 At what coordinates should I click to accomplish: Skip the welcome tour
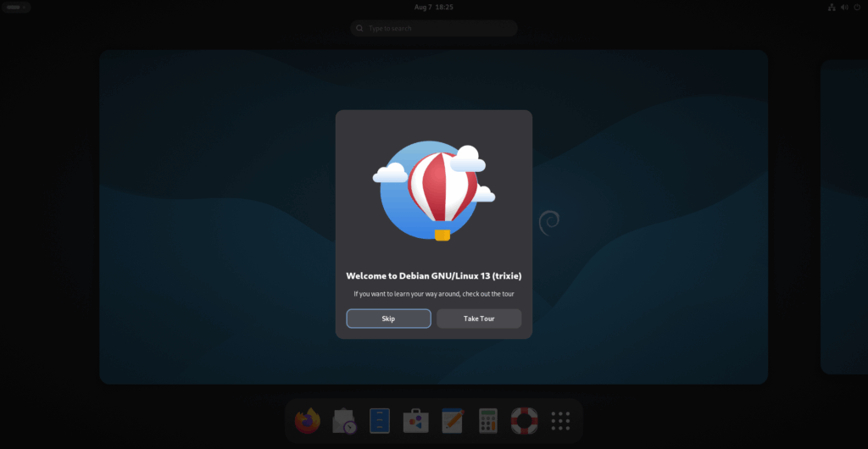[x=388, y=319]
